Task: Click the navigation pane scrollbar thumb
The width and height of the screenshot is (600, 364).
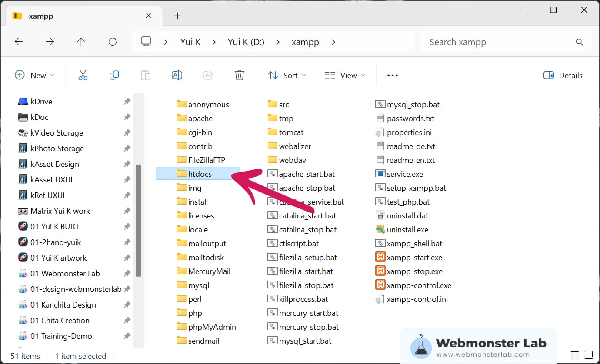Action: pos(138,221)
